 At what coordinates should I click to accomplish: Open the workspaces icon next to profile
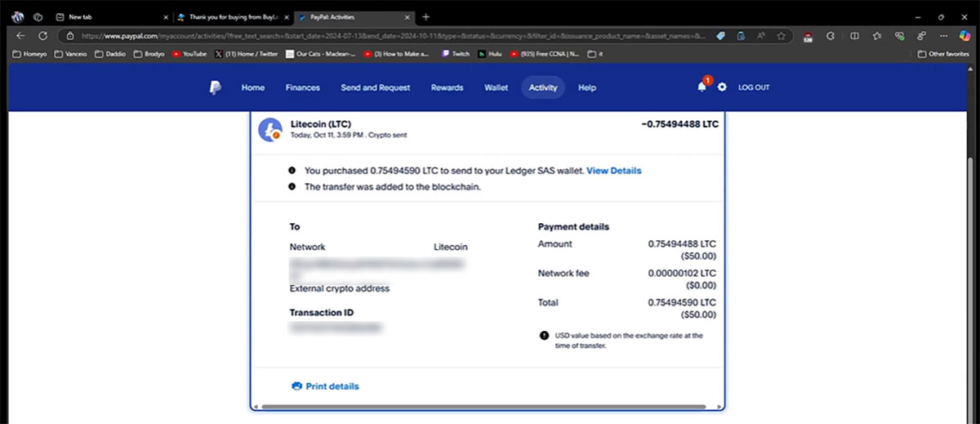[38, 16]
